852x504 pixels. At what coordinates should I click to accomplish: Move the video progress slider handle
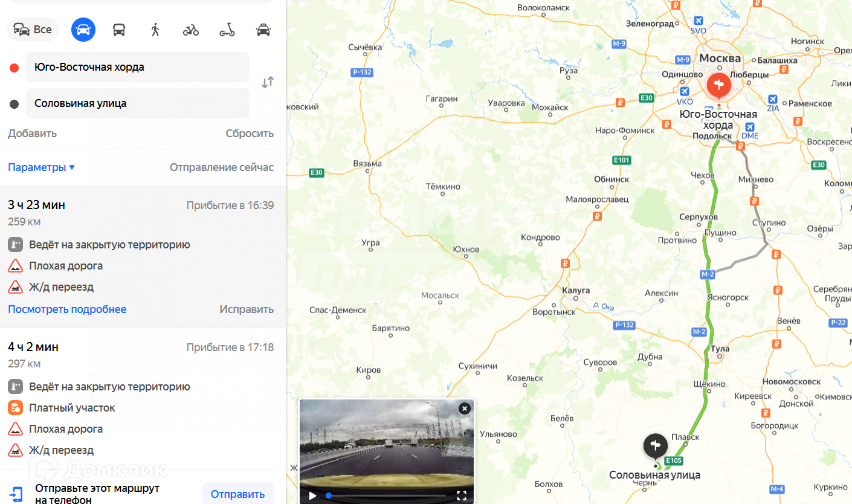coord(329,496)
